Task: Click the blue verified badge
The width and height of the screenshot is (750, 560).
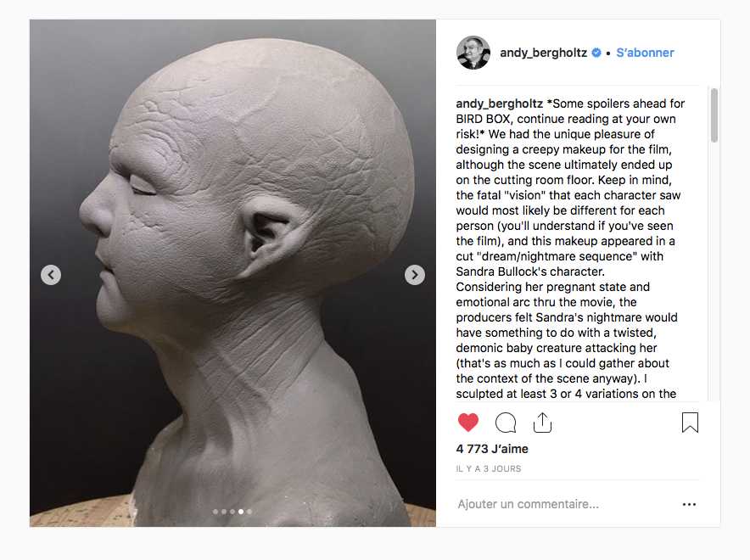Action: 596,53
